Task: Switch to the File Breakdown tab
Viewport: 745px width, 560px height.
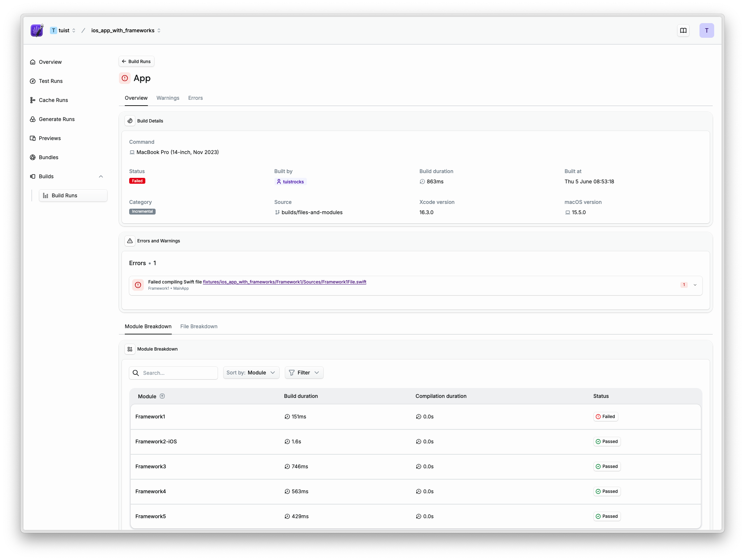Action: (x=199, y=326)
